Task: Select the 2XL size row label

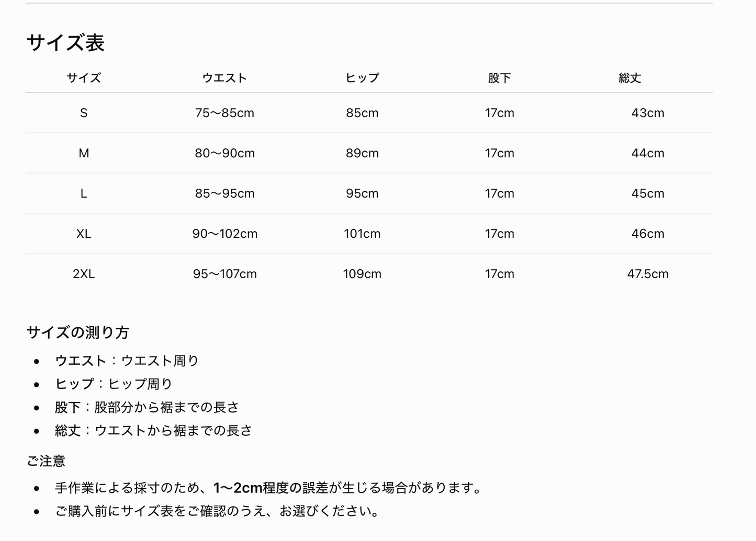Action: click(x=84, y=274)
